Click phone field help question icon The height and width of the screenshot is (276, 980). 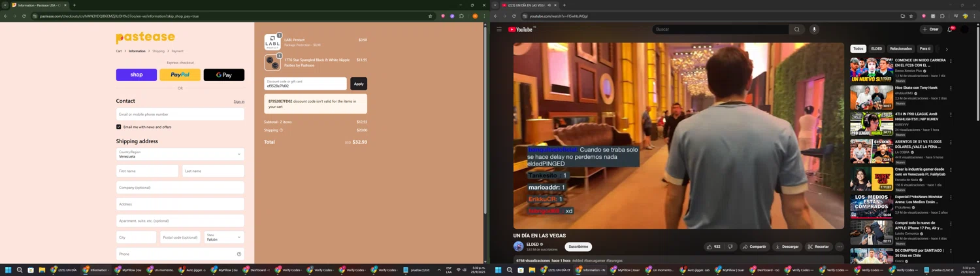pos(239,254)
